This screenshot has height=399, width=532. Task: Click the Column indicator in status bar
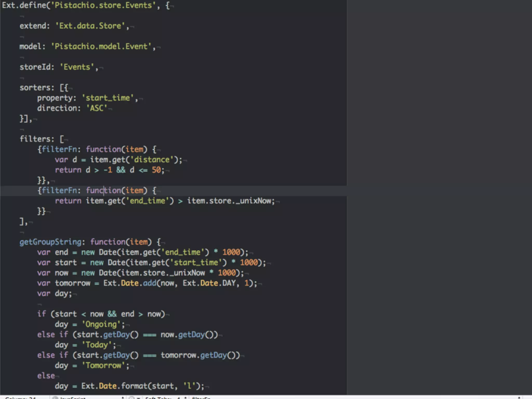tap(21, 397)
